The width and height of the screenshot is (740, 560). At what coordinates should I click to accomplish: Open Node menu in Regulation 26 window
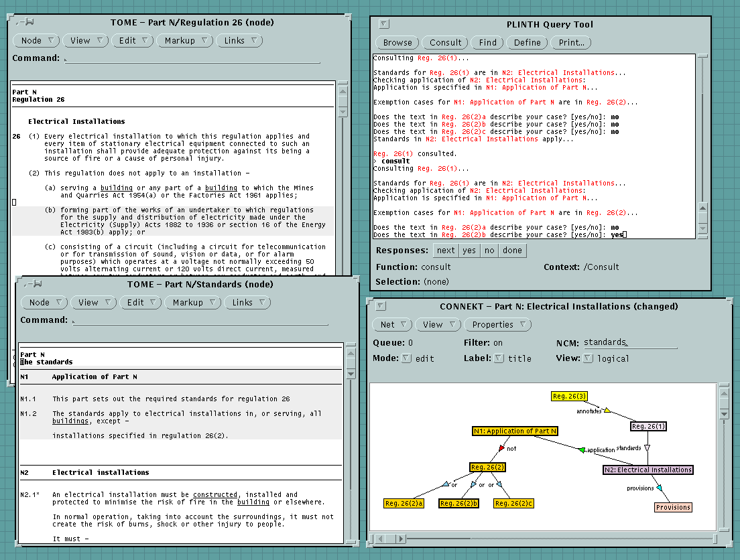click(36, 41)
